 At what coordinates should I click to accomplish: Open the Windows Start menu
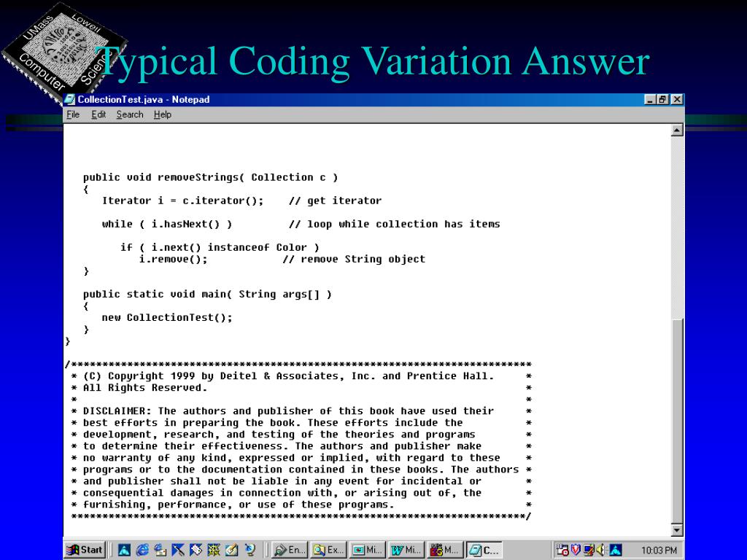pos(85,550)
